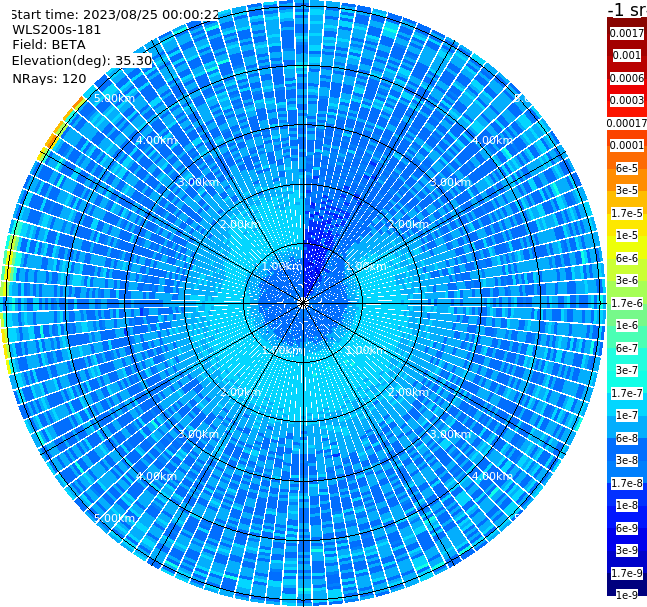Click the 1.7e-7 colorbar tick label
This screenshot has width=647, height=607.
[627, 393]
